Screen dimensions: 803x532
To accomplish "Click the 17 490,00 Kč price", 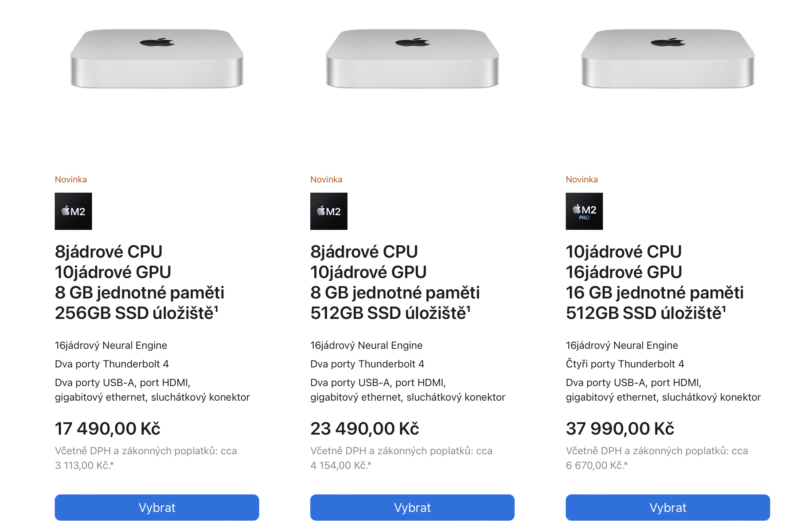I will (x=108, y=428).
